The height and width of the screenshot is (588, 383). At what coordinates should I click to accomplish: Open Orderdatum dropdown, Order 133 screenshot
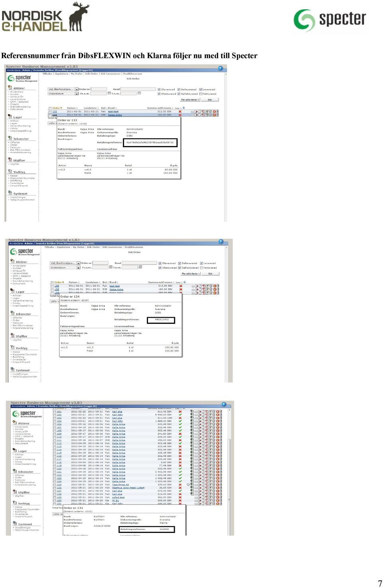[63, 94]
